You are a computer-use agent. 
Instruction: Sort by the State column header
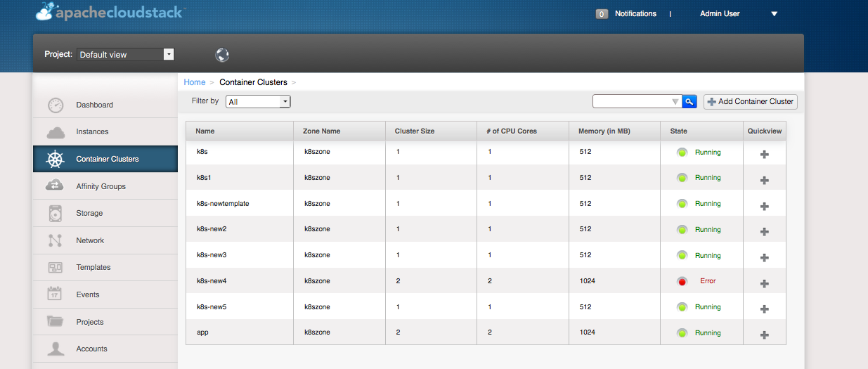tap(701, 131)
